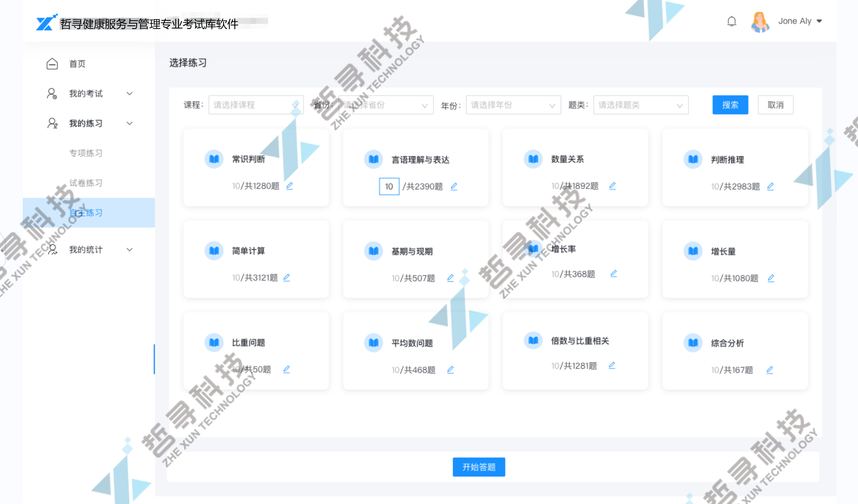Click the book icon of 判断推理
The image size is (858, 504).
pyautogui.click(x=693, y=159)
